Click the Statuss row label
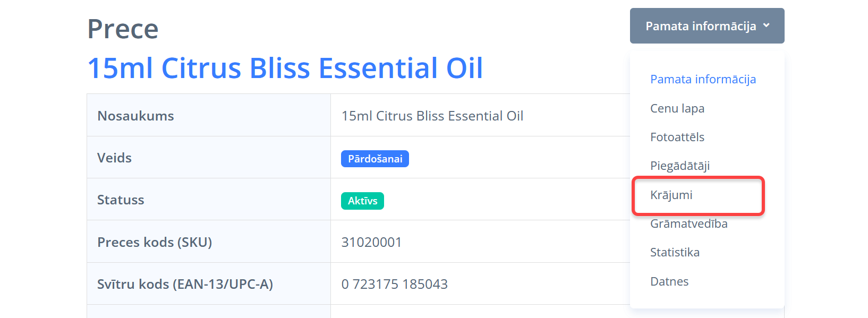Viewport: 868px width, 318px height. pyautogui.click(x=121, y=200)
